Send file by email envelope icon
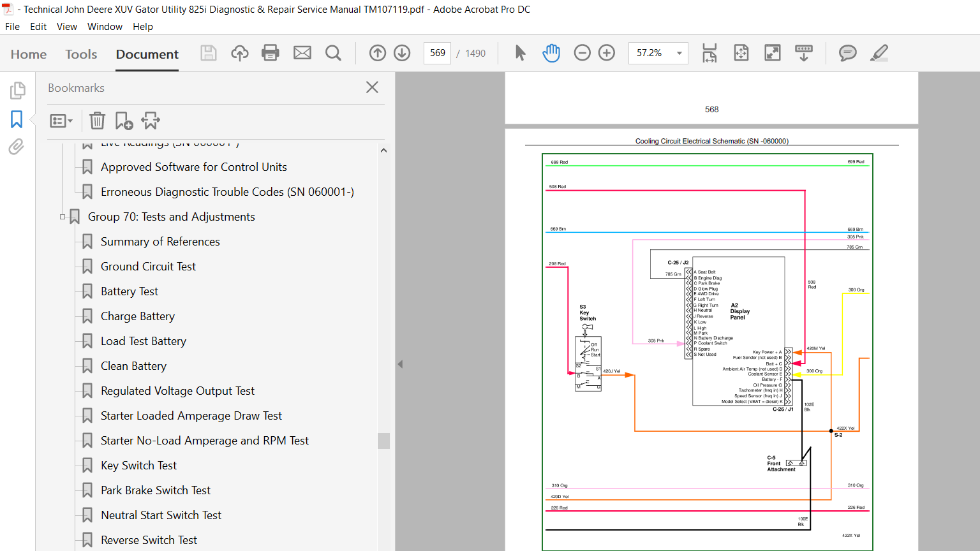The width and height of the screenshot is (980, 551). coord(302,53)
